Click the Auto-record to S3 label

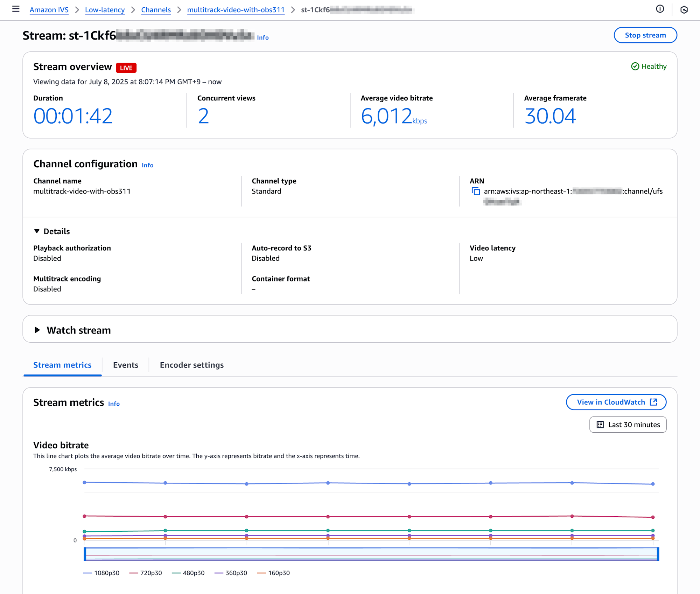pos(281,248)
